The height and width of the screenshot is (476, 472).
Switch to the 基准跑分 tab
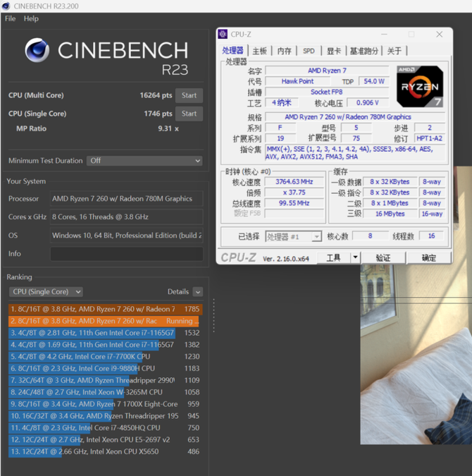(364, 51)
